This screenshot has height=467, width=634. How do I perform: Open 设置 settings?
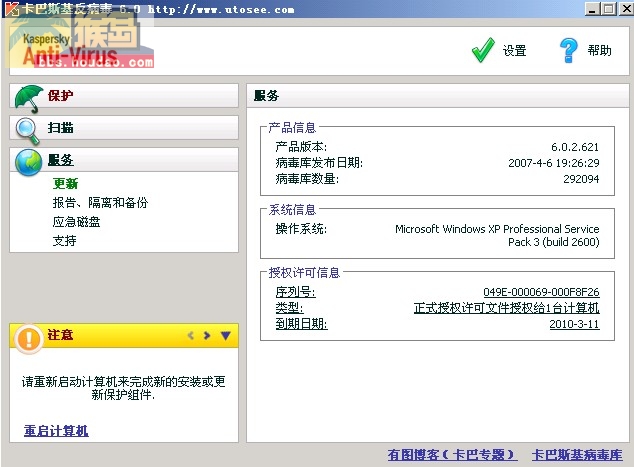point(514,51)
